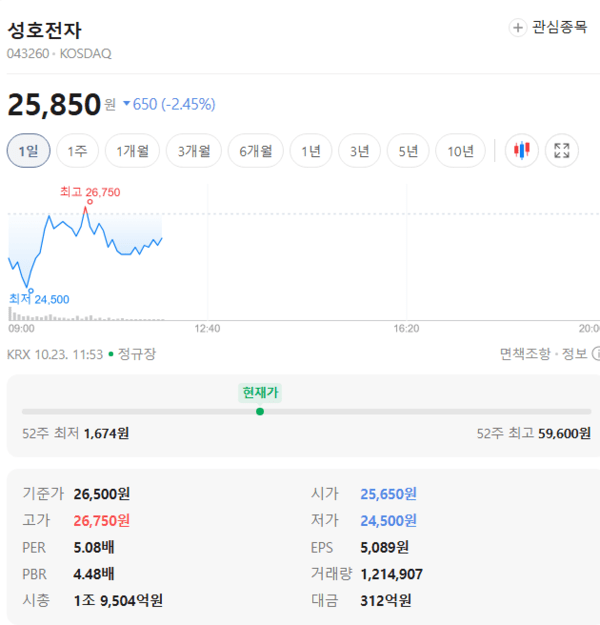Viewport: 600px width, 625px height.
Task: Click the volume bars under the chart
Action: click(86, 316)
